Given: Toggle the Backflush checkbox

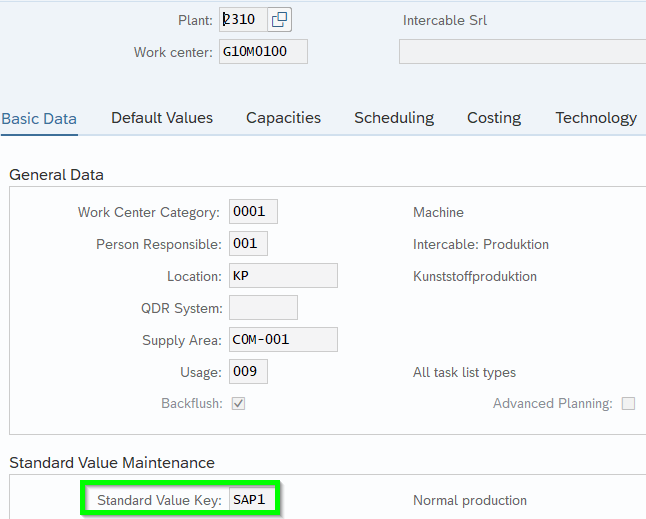Looking at the screenshot, I should coord(238,404).
